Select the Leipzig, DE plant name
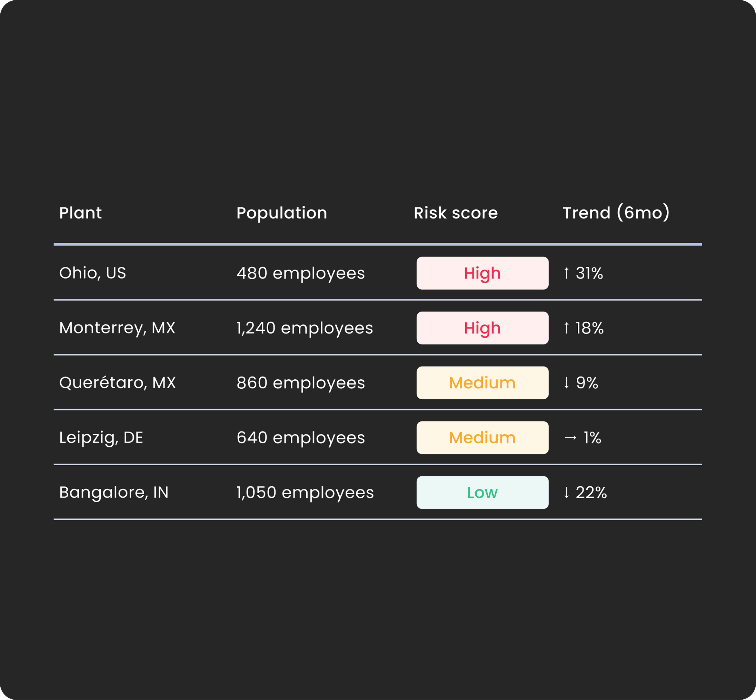This screenshot has height=700, width=756. click(101, 438)
